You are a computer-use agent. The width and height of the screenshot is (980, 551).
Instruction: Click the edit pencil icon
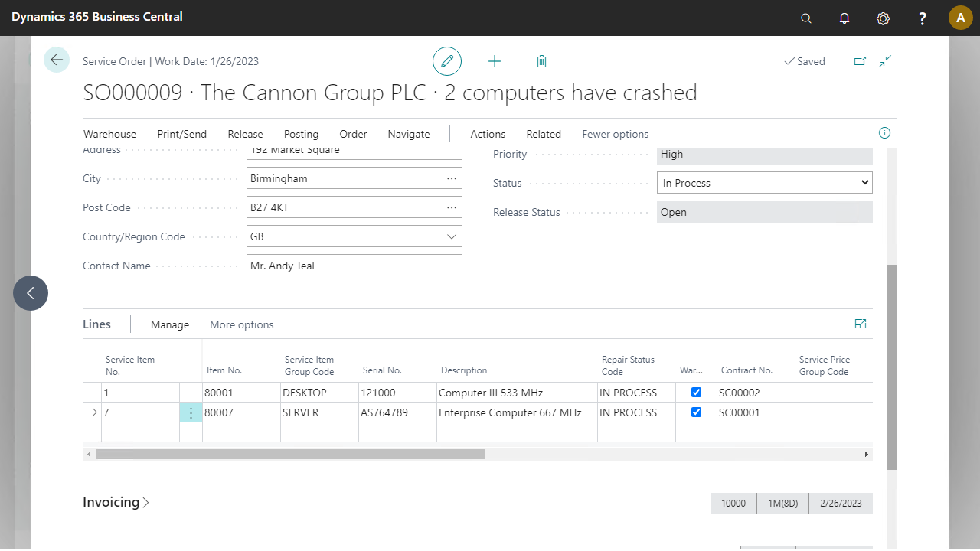(447, 61)
